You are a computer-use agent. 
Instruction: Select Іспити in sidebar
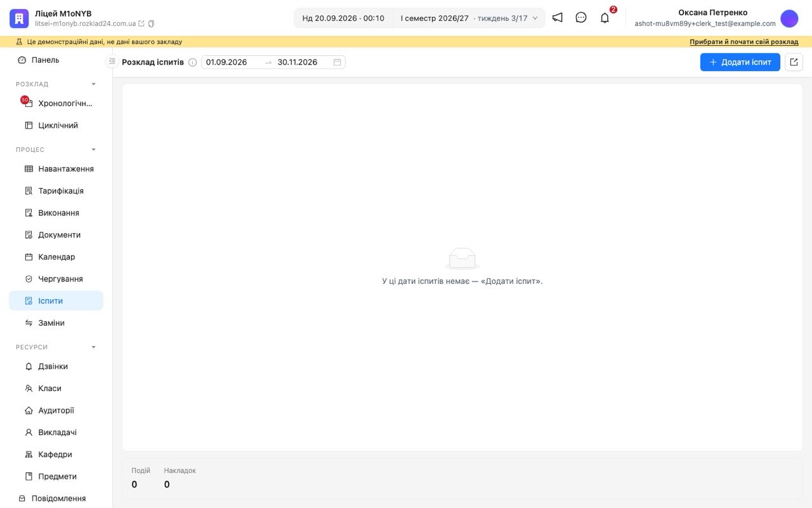coord(56,301)
